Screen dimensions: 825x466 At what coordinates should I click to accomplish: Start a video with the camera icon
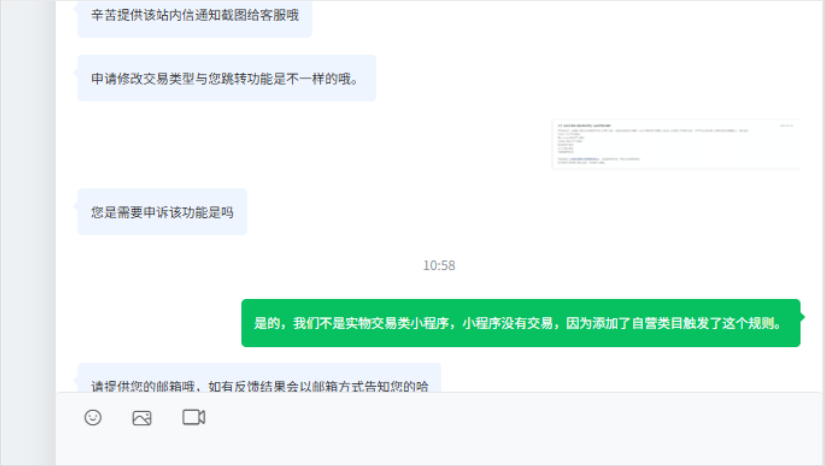point(194,417)
